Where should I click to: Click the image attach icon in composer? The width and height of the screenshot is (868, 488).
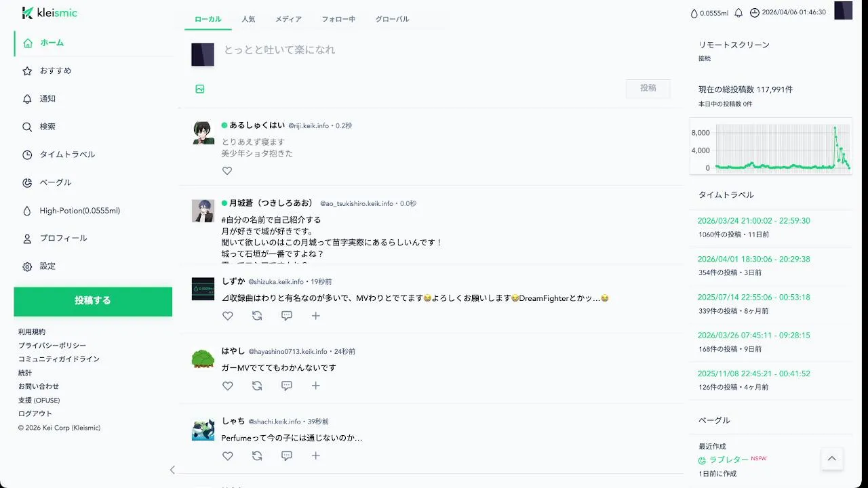click(x=200, y=89)
